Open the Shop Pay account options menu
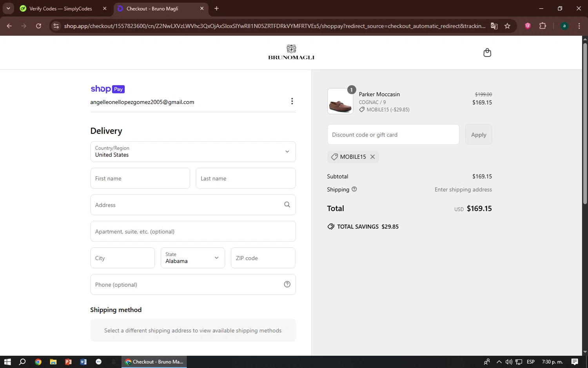The image size is (588, 368). [x=292, y=101]
